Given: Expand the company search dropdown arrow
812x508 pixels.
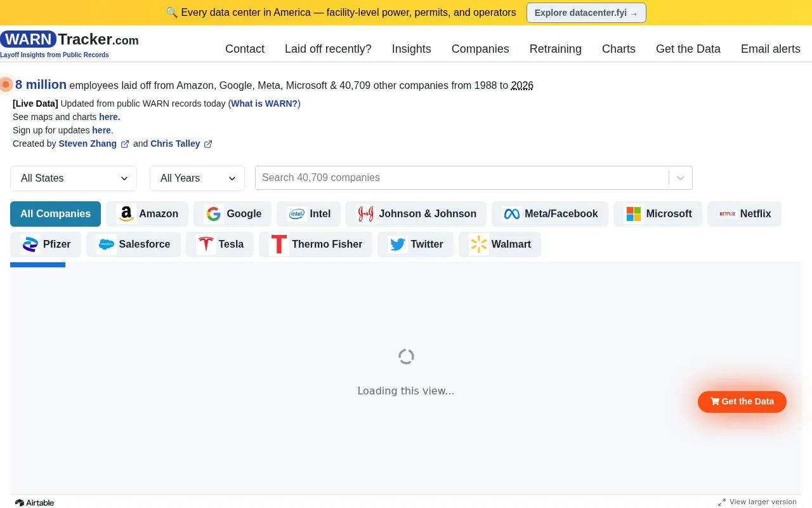Looking at the screenshot, I should 681,178.
